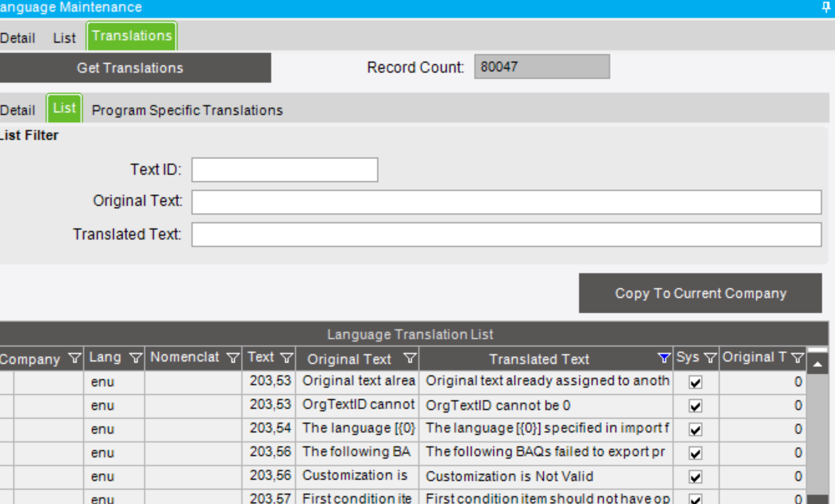Click into the Translated Text filter field

coord(506,235)
